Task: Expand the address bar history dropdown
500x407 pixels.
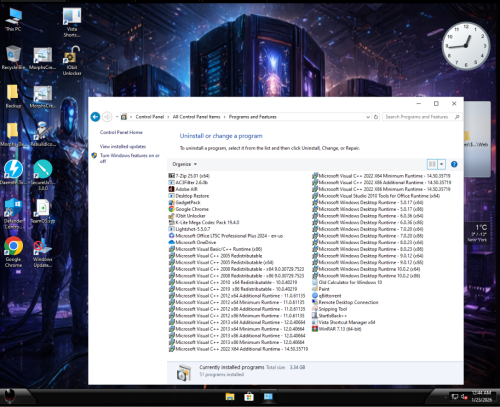Action: (x=368, y=117)
